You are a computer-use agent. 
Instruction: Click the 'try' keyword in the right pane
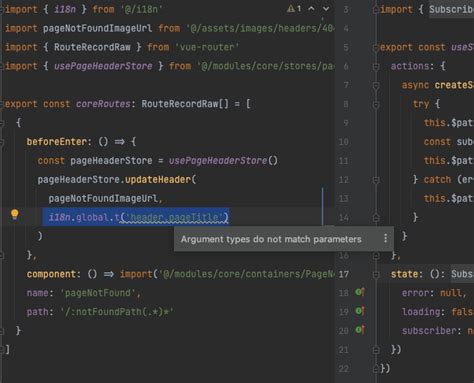click(421, 104)
